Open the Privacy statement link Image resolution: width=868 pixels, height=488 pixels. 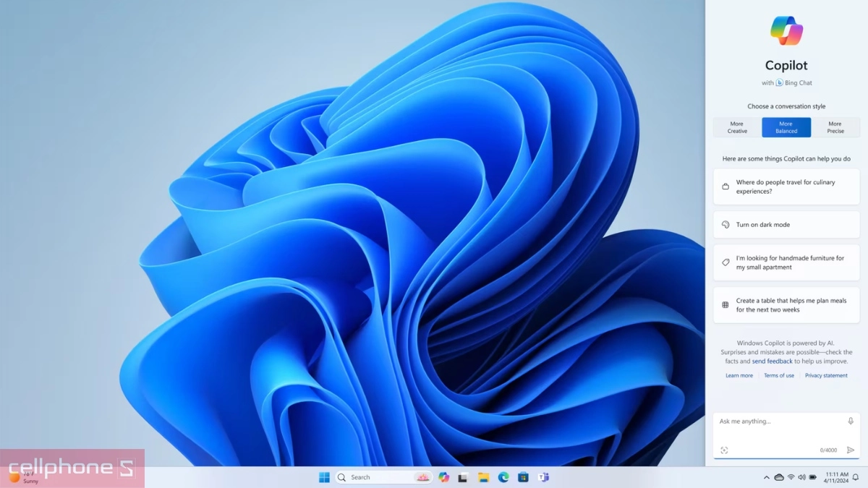826,375
